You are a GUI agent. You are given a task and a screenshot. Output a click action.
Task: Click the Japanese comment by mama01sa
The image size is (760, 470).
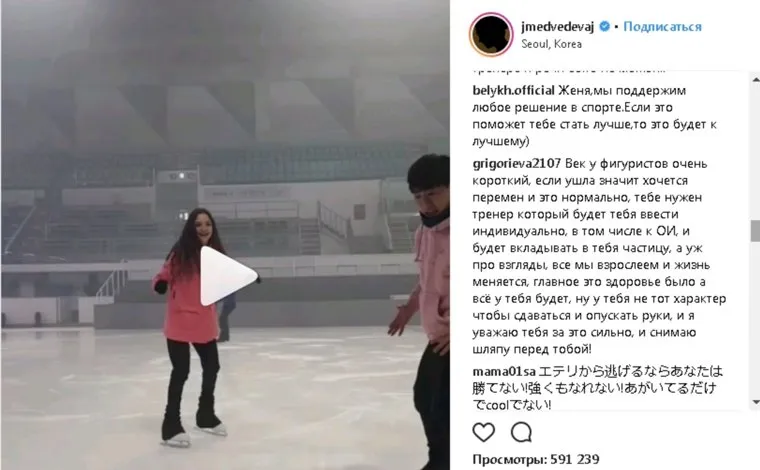coord(598,388)
